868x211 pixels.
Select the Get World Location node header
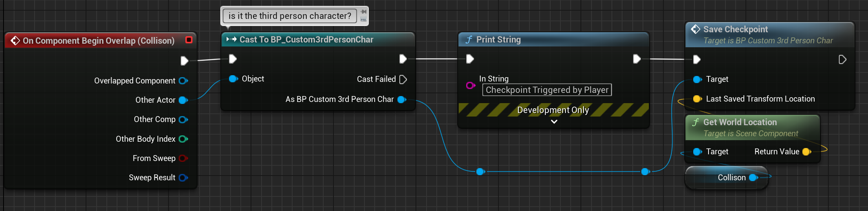753,128
